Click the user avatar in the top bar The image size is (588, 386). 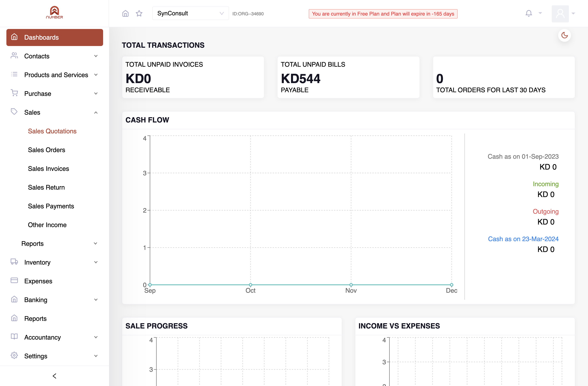pos(560,14)
